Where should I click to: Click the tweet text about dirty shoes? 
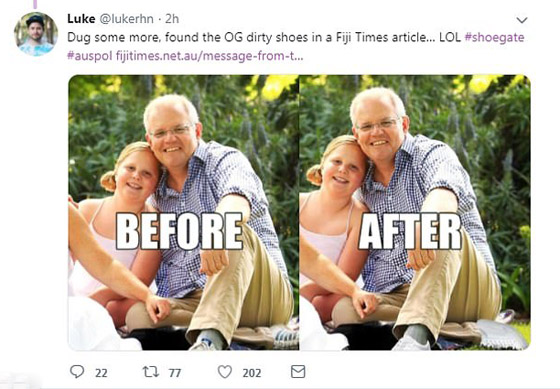[x=264, y=38]
